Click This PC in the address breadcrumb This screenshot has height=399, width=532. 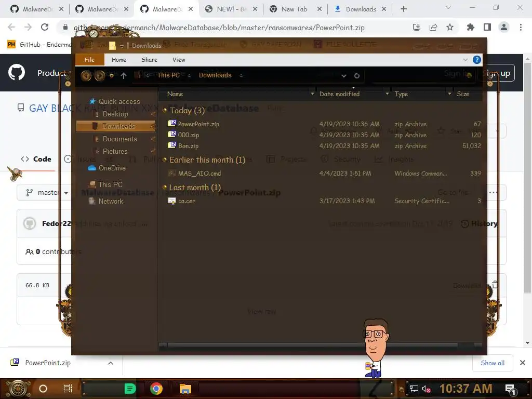(x=168, y=75)
